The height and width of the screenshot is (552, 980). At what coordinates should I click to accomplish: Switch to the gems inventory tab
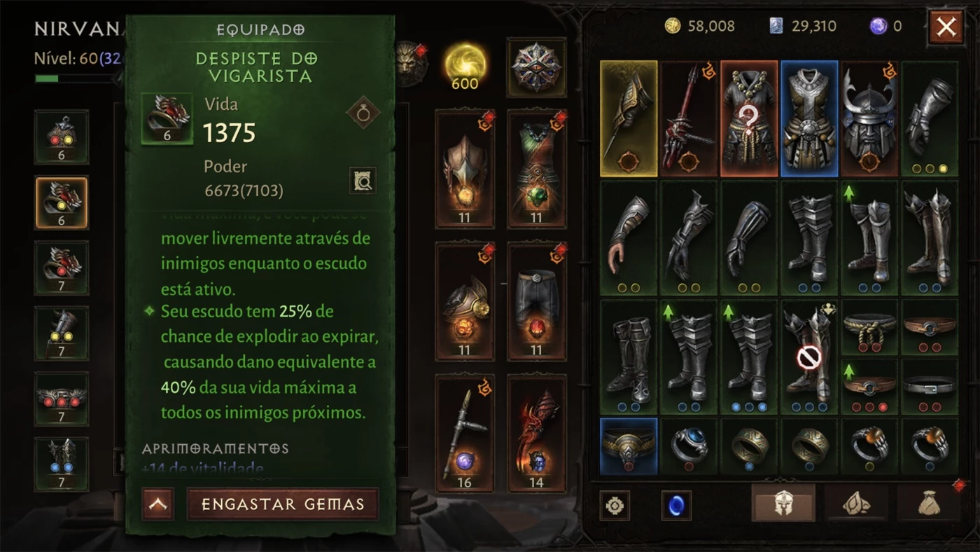pyautogui.click(x=855, y=503)
